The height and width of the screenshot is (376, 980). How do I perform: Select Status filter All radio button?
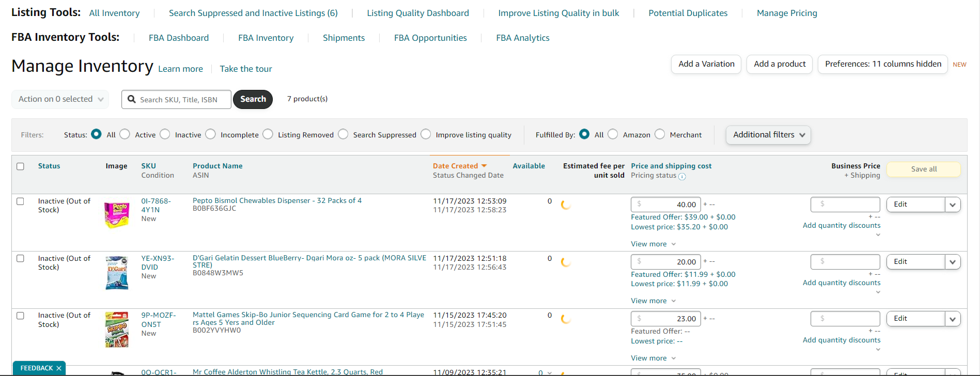point(96,134)
